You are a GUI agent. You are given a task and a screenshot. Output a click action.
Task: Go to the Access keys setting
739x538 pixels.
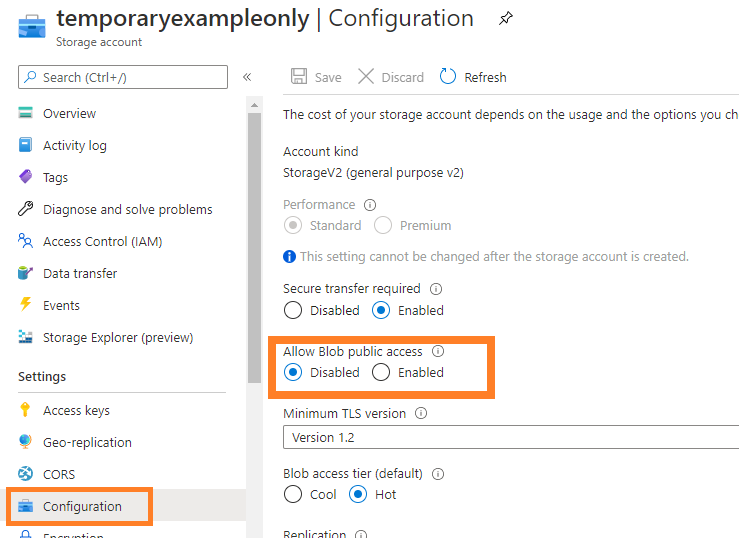tap(76, 410)
